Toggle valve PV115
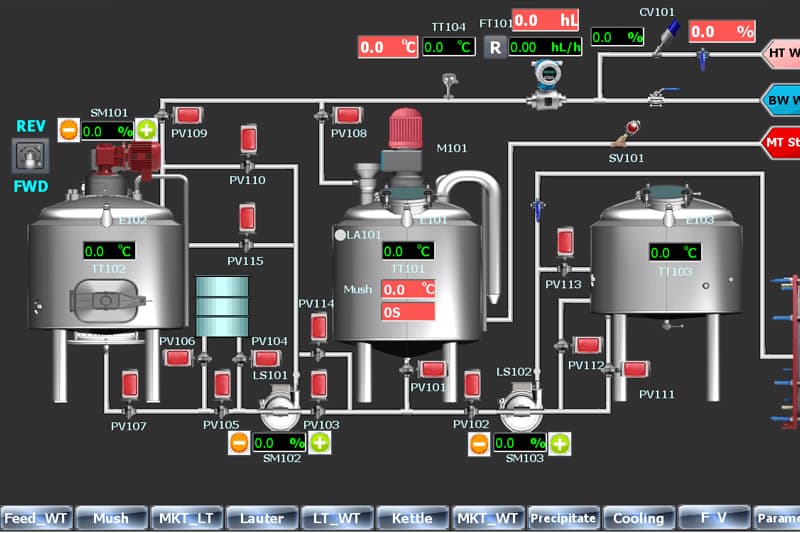Screen dimensions: 800x533 coord(247,218)
